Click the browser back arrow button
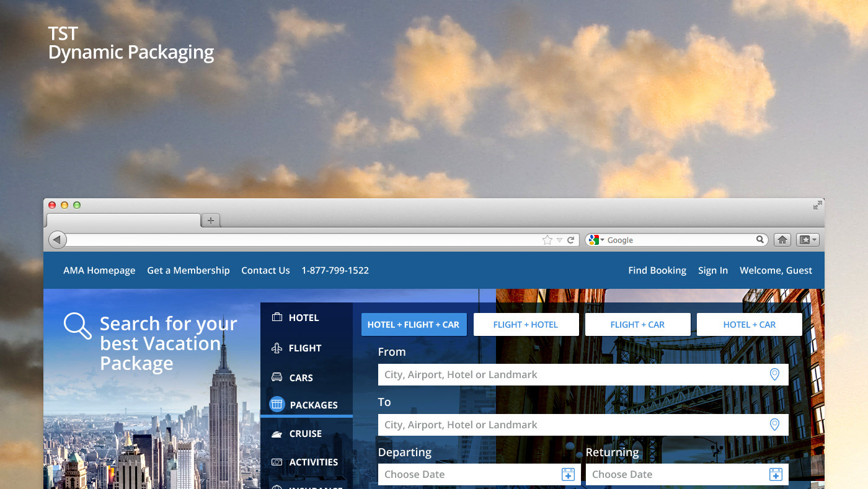Image resolution: width=868 pixels, height=489 pixels. [x=57, y=240]
